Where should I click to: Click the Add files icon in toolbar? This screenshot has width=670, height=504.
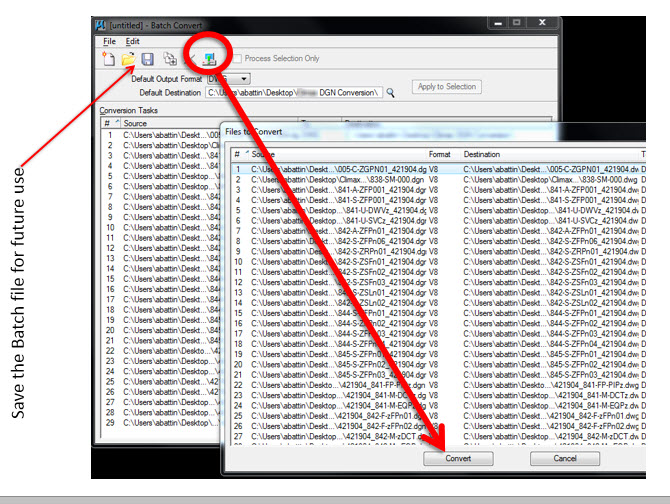[x=171, y=61]
